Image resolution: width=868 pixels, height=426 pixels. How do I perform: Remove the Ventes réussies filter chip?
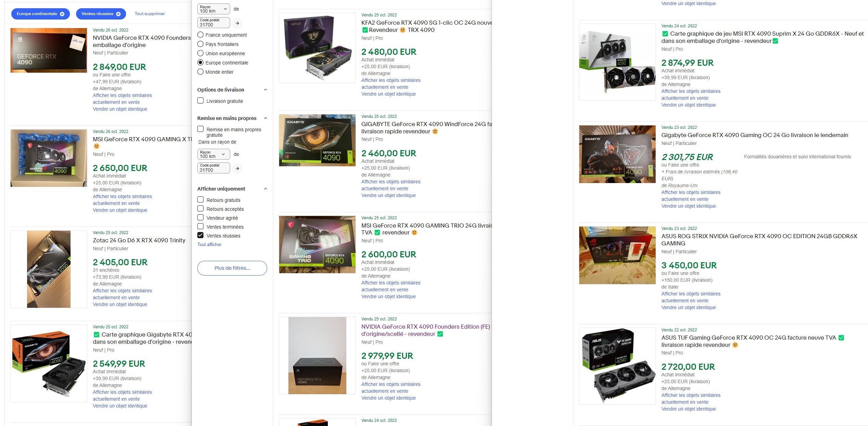pyautogui.click(x=118, y=14)
